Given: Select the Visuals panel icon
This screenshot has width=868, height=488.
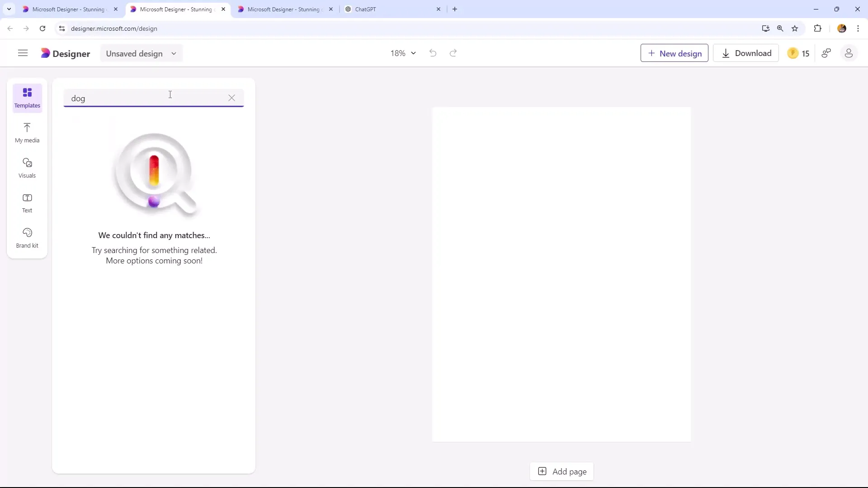Looking at the screenshot, I should click(27, 167).
